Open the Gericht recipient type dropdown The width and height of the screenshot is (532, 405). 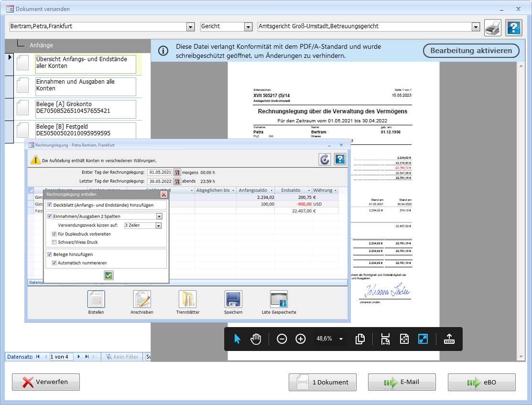[x=249, y=27]
